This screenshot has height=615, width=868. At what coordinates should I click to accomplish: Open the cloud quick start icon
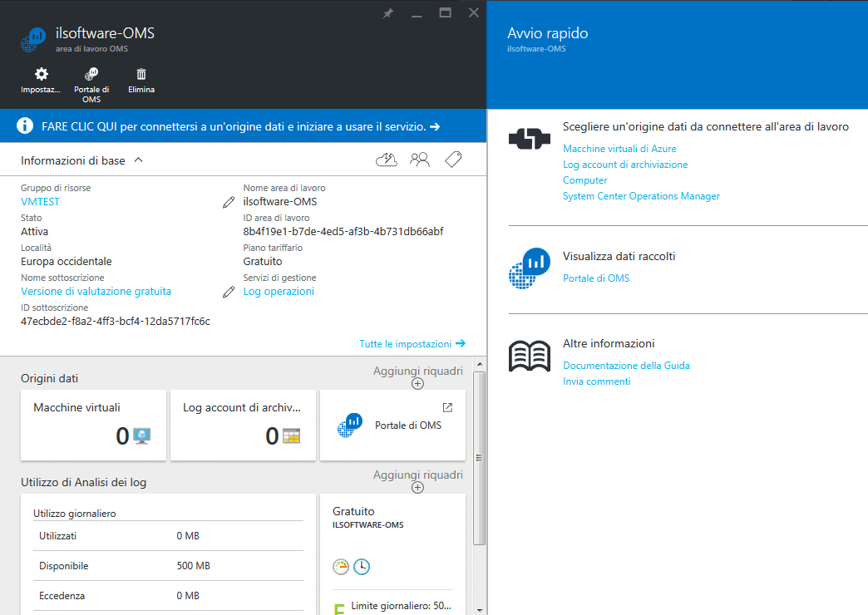coord(387,160)
